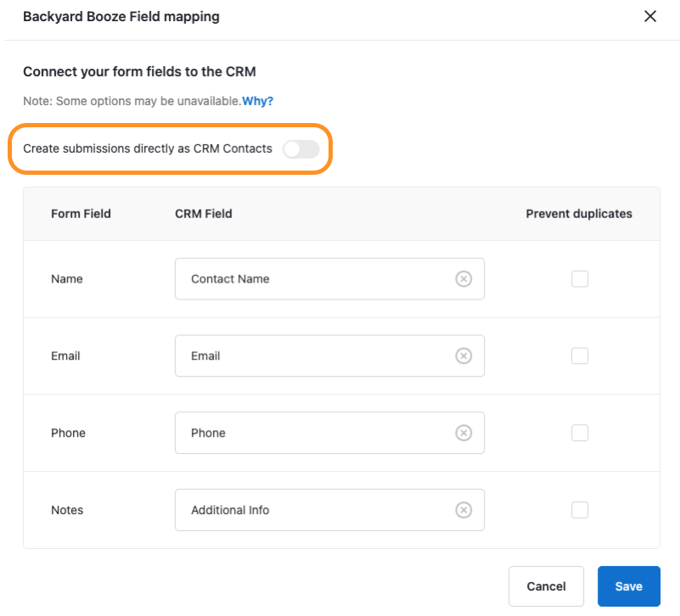
Task: Open the Contact Name CRM field dropdown
Action: click(x=314, y=279)
